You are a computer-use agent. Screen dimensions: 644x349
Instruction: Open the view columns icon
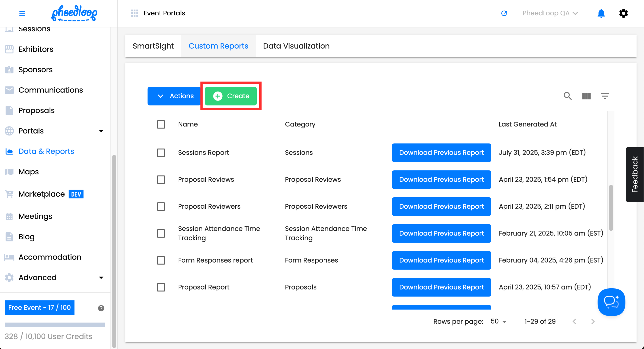click(x=586, y=96)
